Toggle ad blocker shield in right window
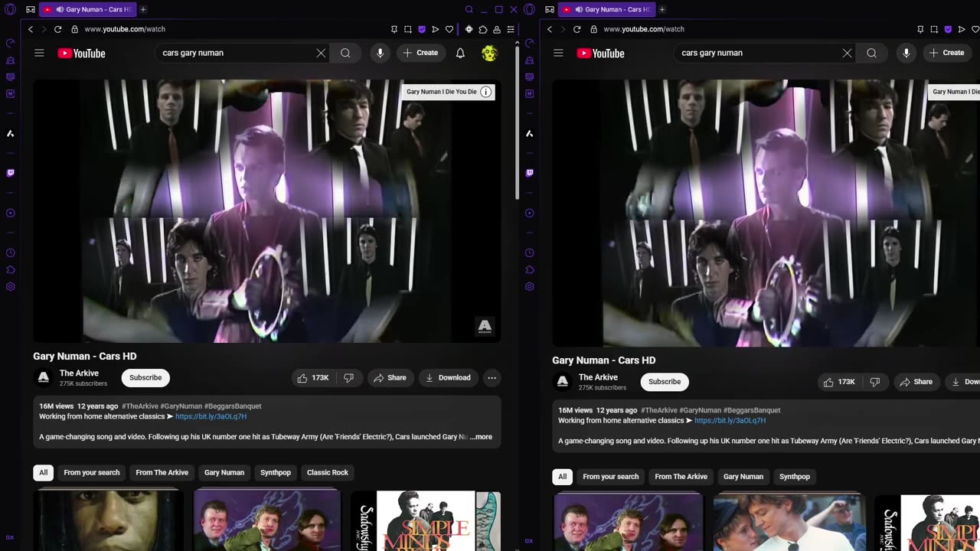The height and width of the screenshot is (551, 980). [x=948, y=29]
